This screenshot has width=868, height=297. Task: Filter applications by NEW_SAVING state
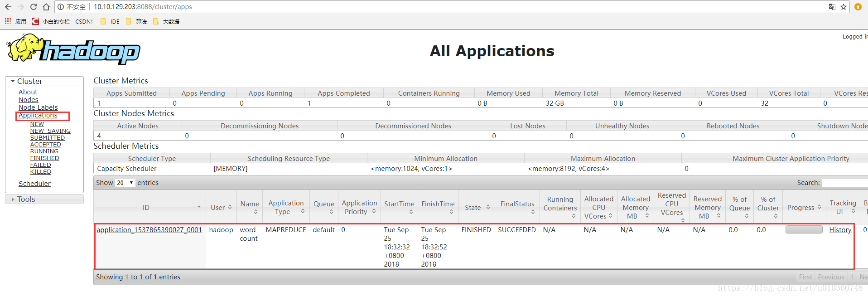pyautogui.click(x=50, y=131)
